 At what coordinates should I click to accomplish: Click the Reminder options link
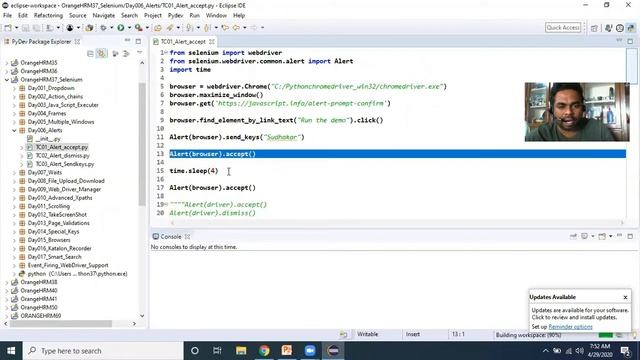(x=570, y=327)
